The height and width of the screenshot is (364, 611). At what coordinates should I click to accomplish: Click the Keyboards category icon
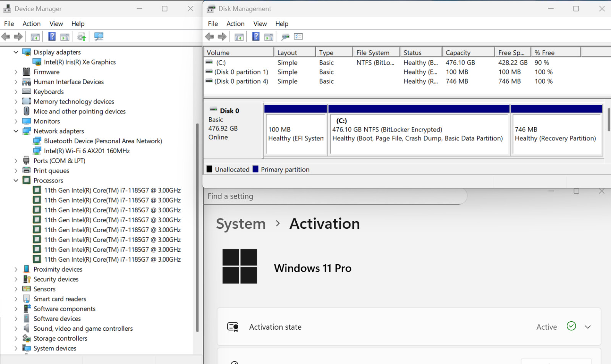[26, 92]
